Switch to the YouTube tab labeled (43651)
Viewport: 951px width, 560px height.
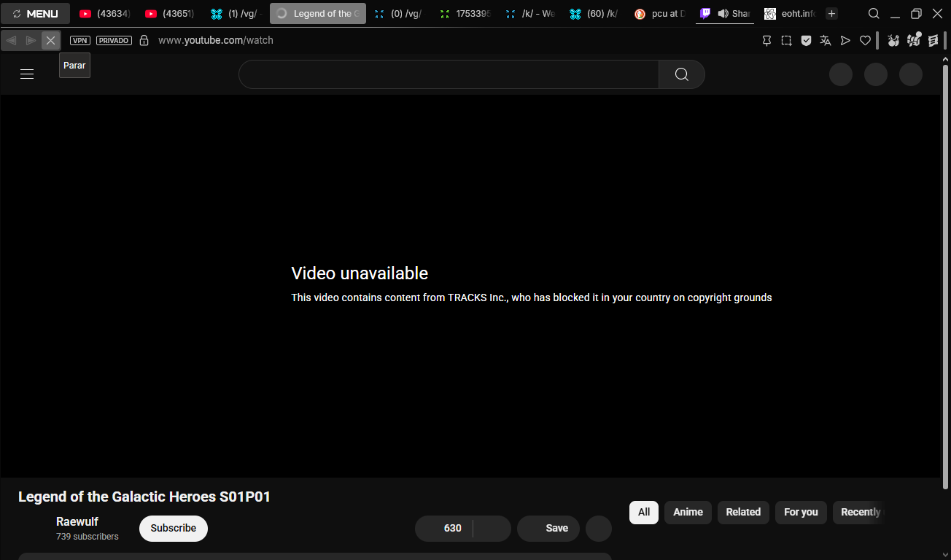point(171,14)
